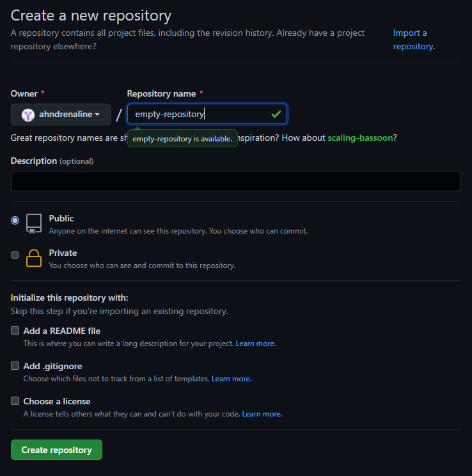Click the 'Public' option label

click(x=61, y=219)
